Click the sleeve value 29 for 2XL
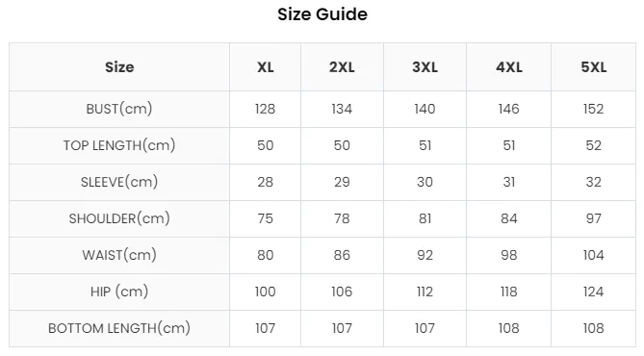Screen dimensions: 644x356 342,182
